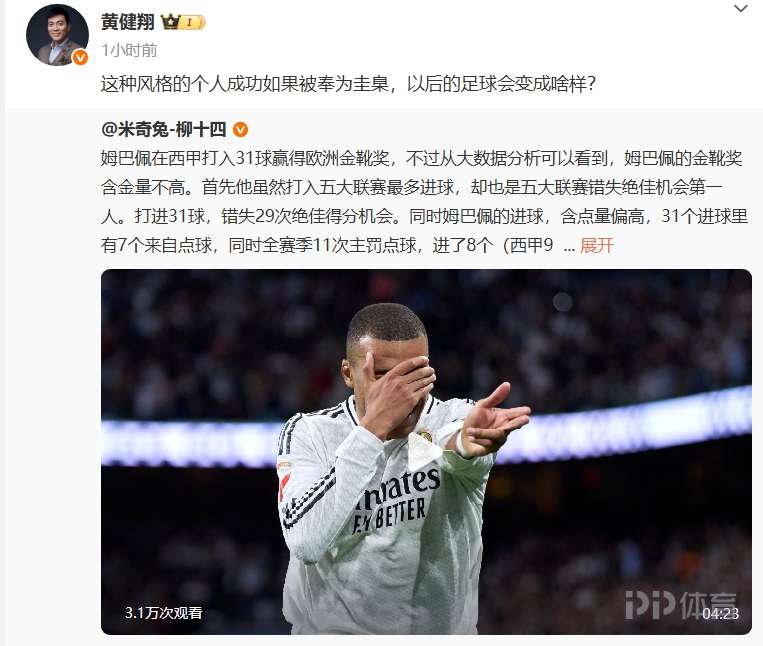The height and width of the screenshot is (646, 763).
Task: Click the PP体育 watermark logo
Action: [x=680, y=605]
